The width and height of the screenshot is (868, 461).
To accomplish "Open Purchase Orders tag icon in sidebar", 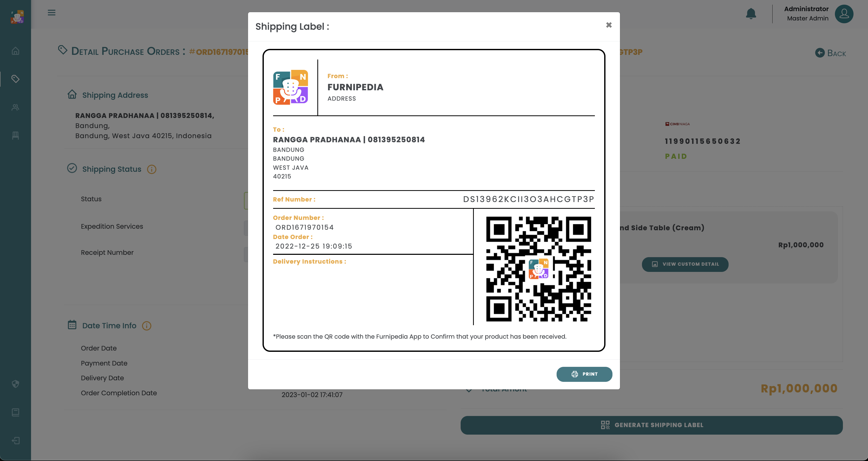I will pyautogui.click(x=16, y=79).
